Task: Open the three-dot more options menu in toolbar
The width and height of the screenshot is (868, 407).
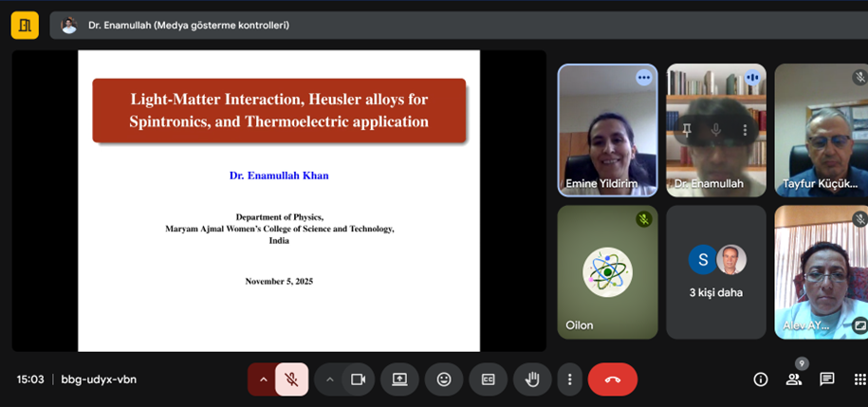Action: click(569, 379)
